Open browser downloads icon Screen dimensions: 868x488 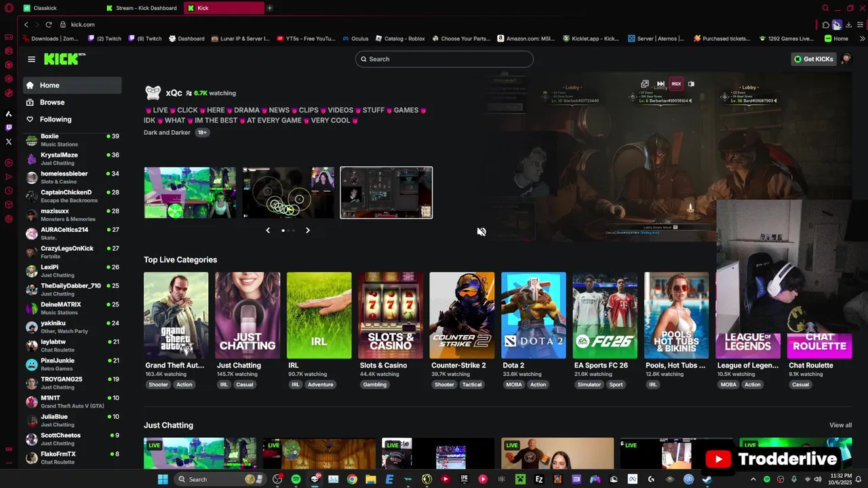848,25
